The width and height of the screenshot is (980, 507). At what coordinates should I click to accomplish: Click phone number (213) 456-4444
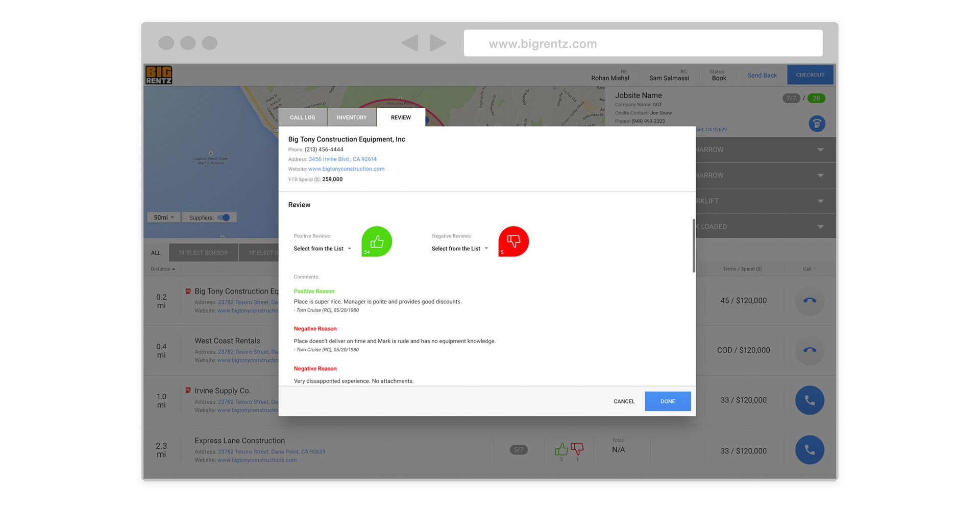[324, 150]
